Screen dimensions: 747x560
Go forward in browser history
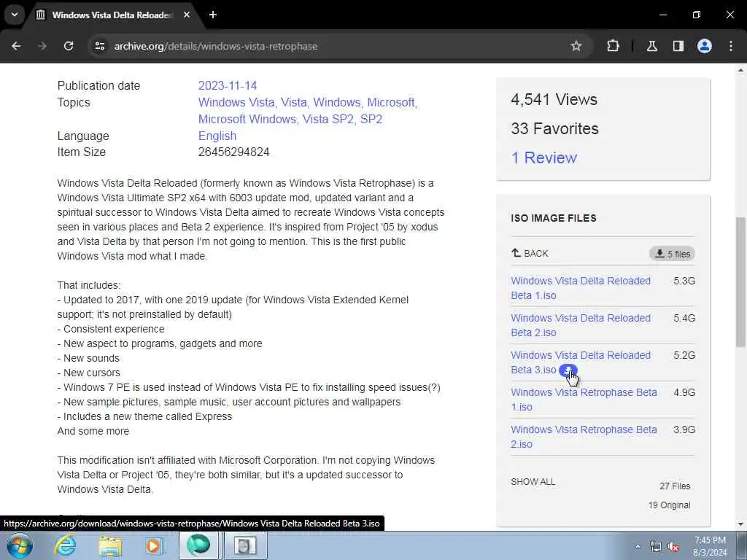42,46
